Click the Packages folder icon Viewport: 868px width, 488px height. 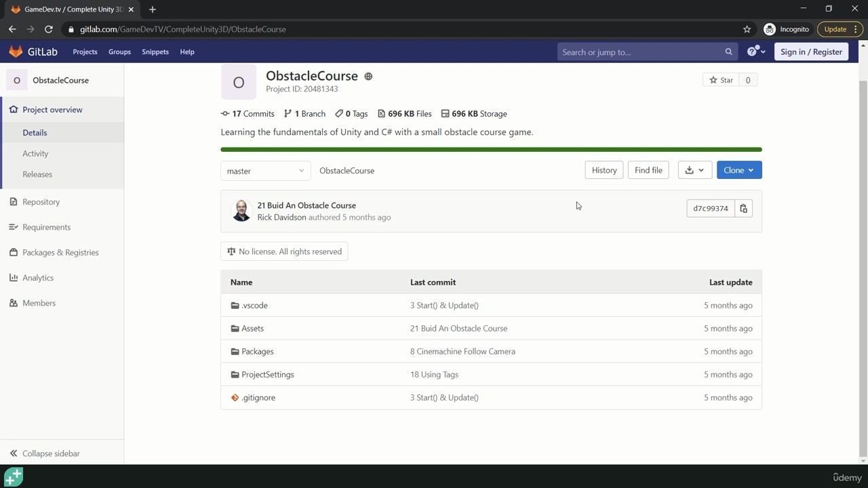235,351
